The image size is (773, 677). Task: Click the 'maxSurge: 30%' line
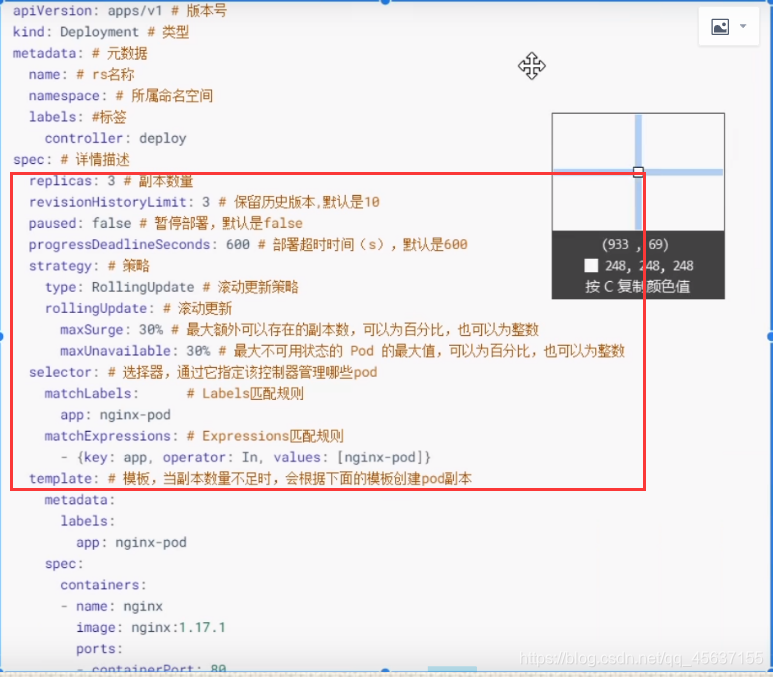click(x=299, y=329)
